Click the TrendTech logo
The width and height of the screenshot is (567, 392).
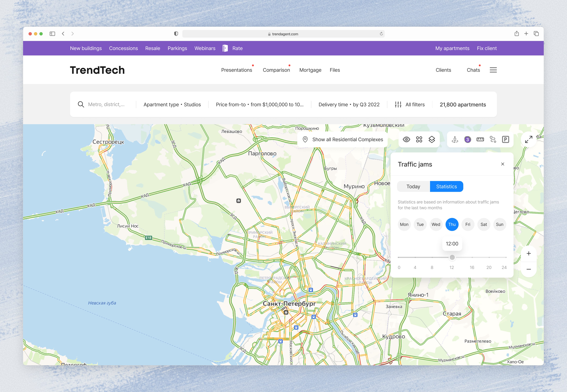click(97, 70)
